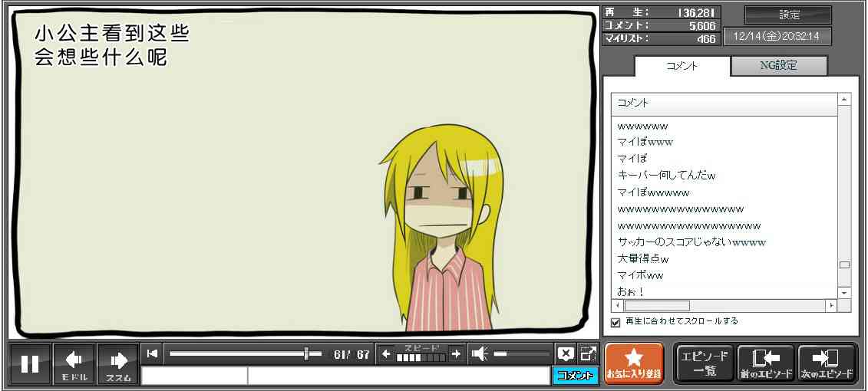Open the 設定 settings button
The height and width of the screenshot is (391, 868).
(788, 15)
